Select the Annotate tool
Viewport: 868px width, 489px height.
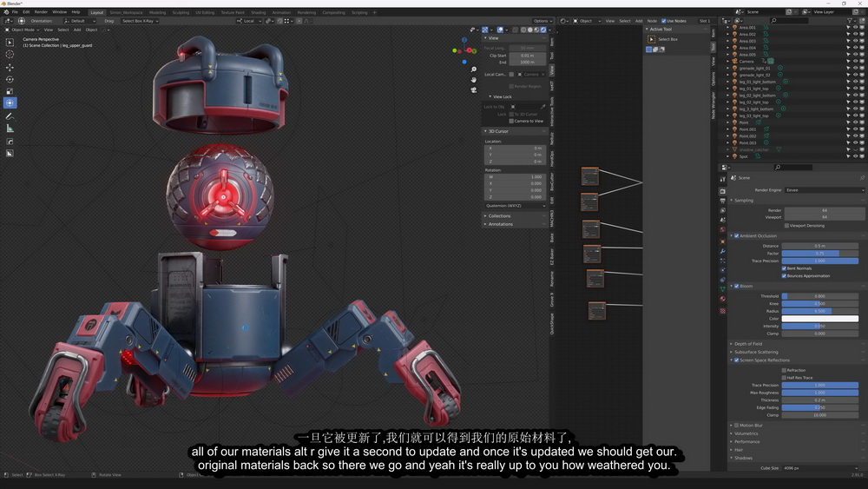click(x=10, y=116)
